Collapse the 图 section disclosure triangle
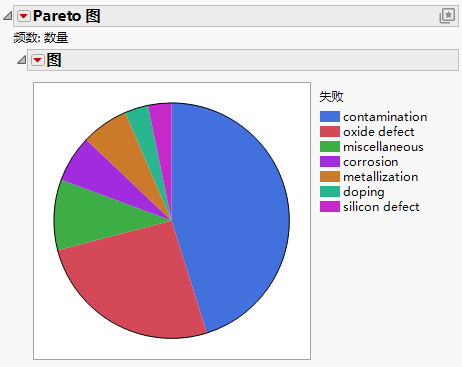 [22, 60]
